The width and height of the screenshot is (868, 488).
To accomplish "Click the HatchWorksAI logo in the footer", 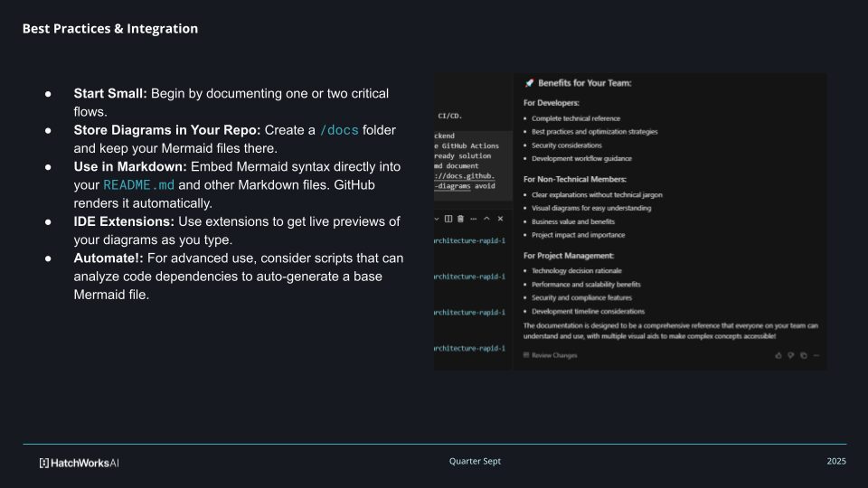I will [x=80, y=463].
